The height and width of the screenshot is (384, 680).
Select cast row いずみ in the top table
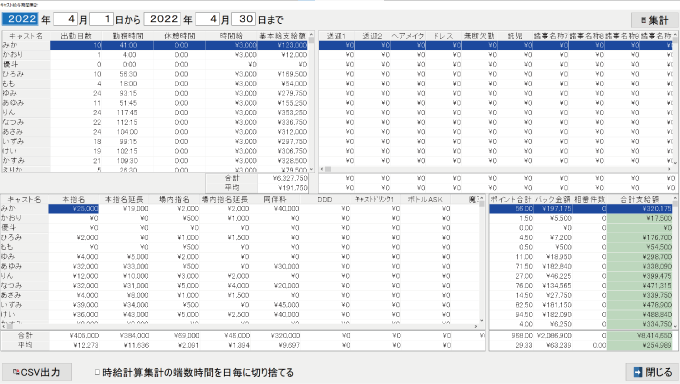155,141
